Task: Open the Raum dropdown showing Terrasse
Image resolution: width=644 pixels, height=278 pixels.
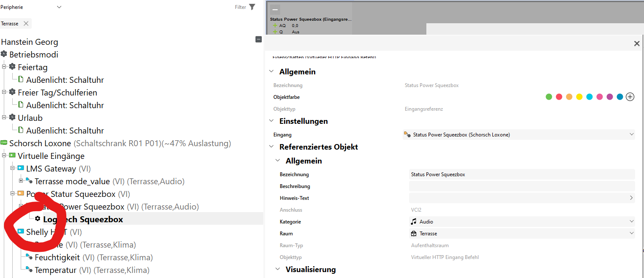Action: (x=632, y=233)
